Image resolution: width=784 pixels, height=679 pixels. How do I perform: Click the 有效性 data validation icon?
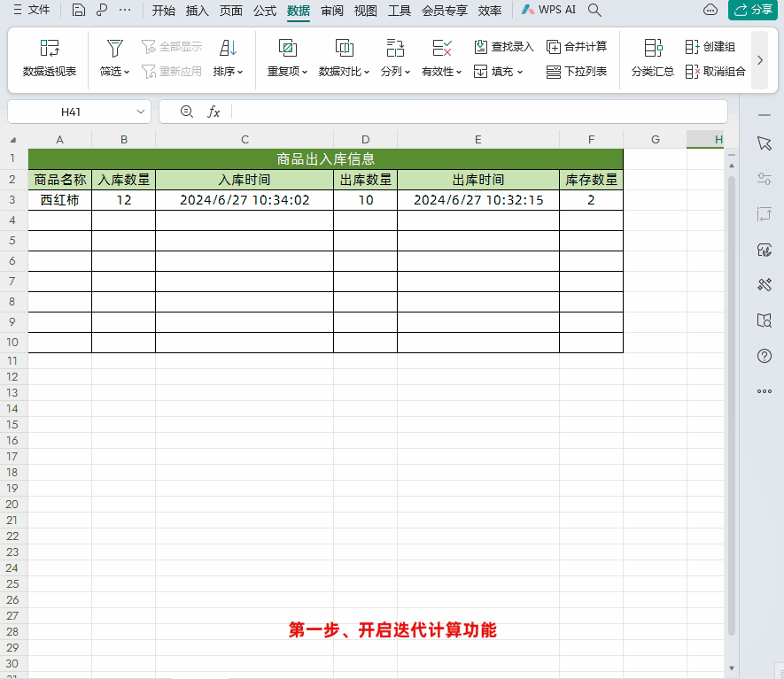click(442, 49)
